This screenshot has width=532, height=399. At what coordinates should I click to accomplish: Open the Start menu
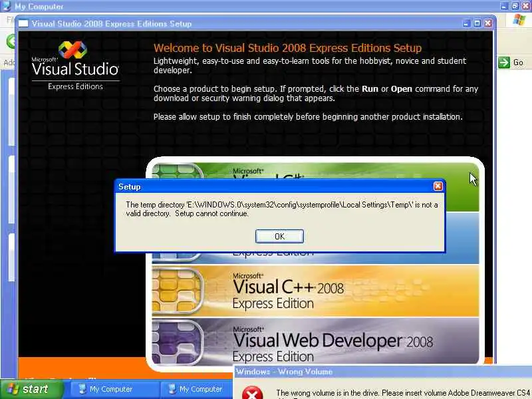[x=31, y=389]
